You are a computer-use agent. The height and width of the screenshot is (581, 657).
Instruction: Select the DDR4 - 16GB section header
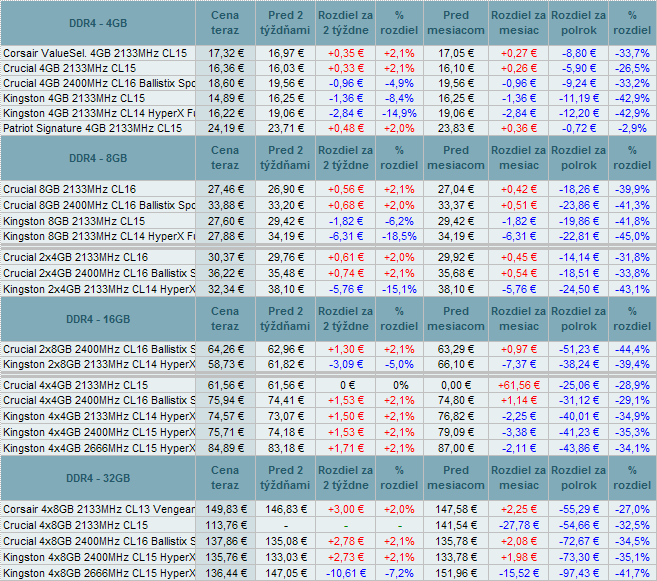[x=98, y=319]
